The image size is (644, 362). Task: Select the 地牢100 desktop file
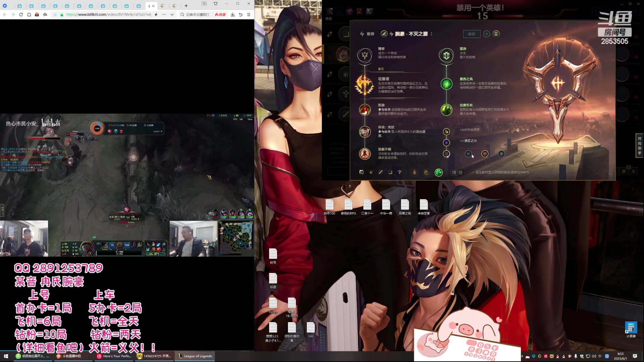tap(329, 207)
